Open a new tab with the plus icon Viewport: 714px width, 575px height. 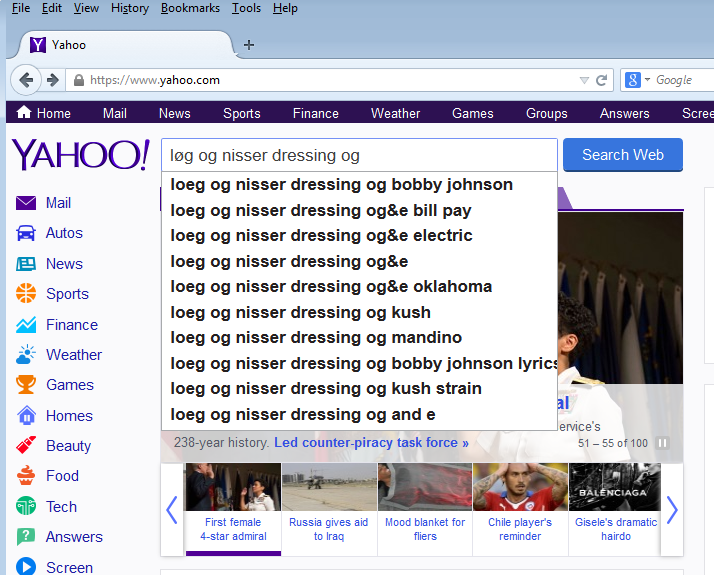click(x=249, y=45)
